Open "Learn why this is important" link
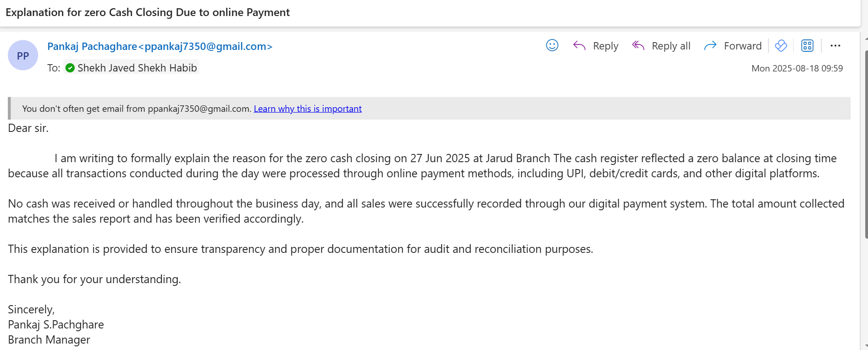 307,109
